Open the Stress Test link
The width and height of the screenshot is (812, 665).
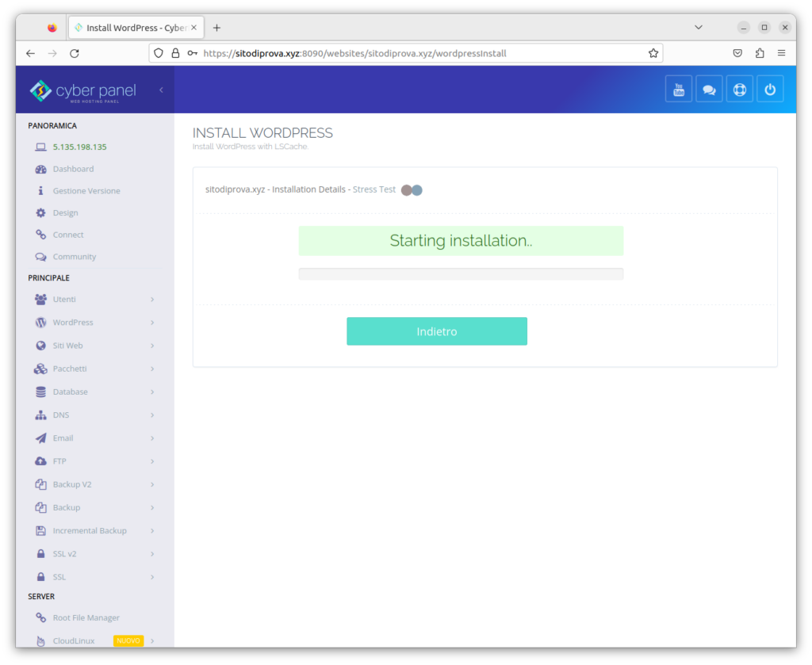point(374,189)
